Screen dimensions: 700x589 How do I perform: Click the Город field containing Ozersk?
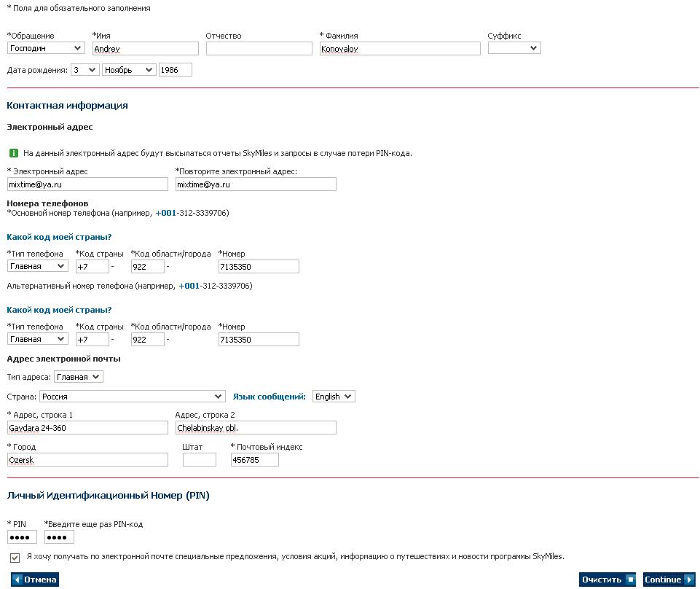click(x=87, y=460)
